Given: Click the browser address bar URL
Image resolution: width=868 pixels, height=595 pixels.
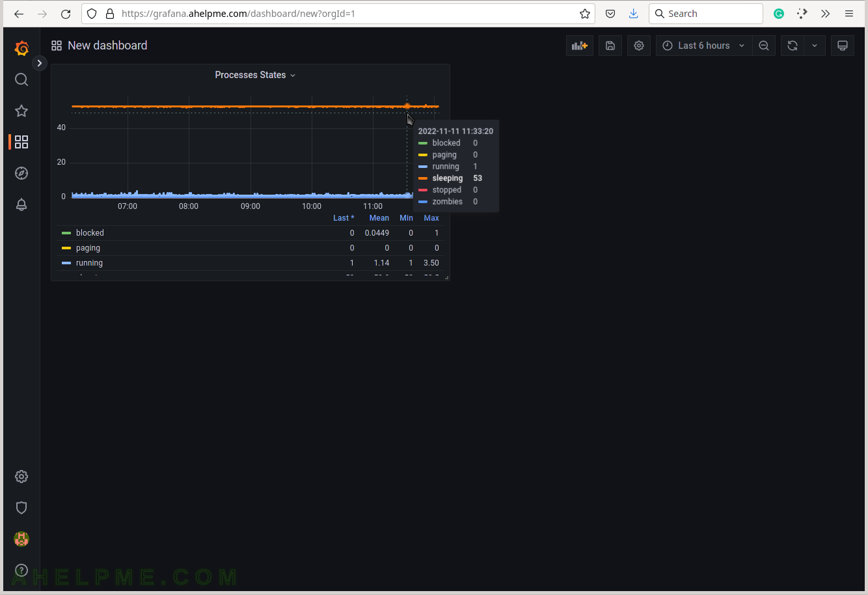Looking at the screenshot, I should pyautogui.click(x=238, y=14).
